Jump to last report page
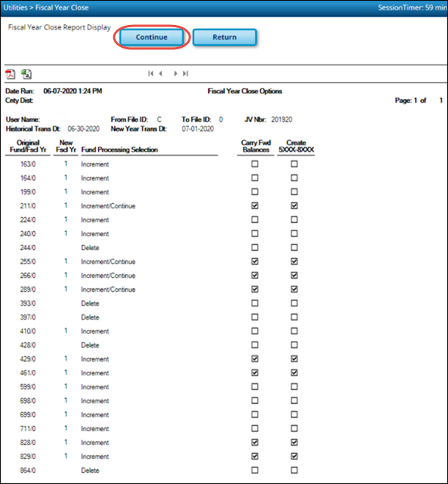The height and width of the screenshot is (484, 448). [x=186, y=74]
